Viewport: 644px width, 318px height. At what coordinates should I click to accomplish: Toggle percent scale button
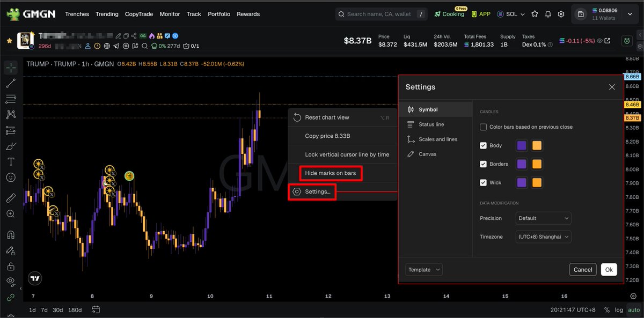pos(607,310)
